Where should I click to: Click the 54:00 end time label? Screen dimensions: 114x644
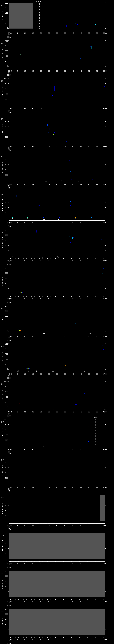tap(105, 639)
